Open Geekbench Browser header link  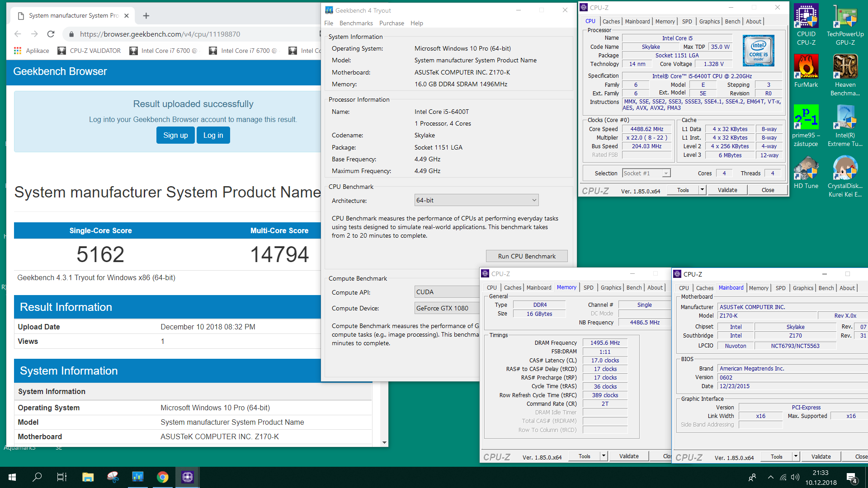click(x=60, y=71)
